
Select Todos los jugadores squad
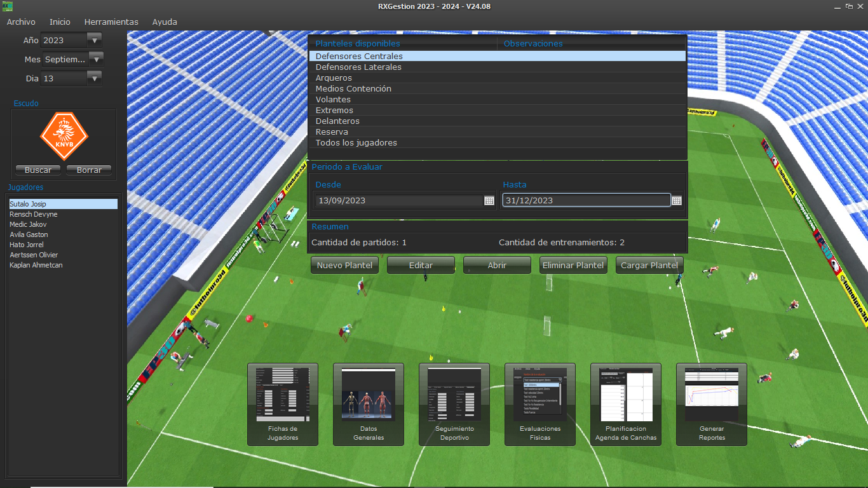pyautogui.click(x=498, y=143)
